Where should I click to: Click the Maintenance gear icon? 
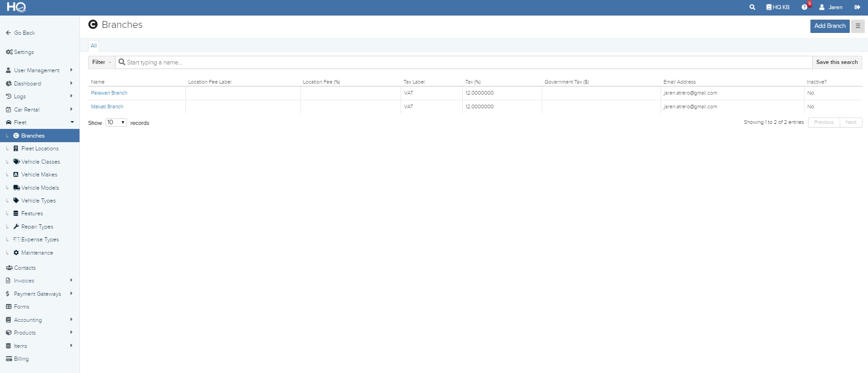click(x=16, y=253)
